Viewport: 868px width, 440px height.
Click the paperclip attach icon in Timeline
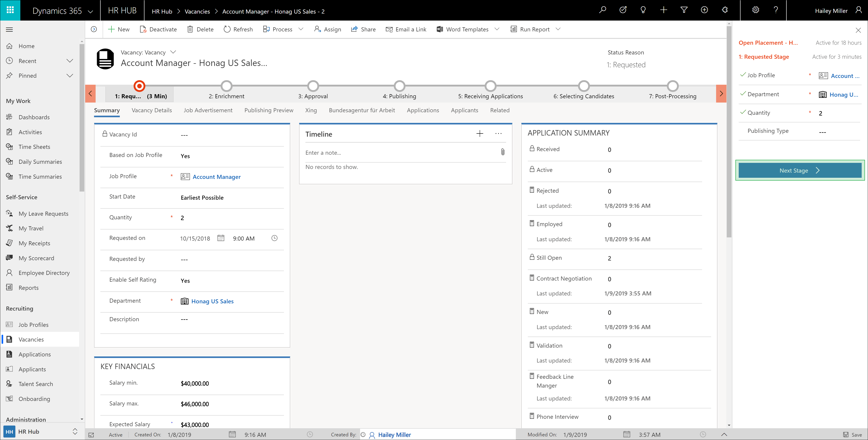[502, 152]
